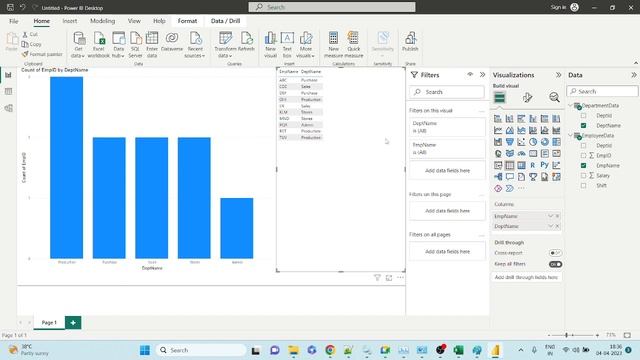Connect to SQL Server from ribbon

point(135,44)
